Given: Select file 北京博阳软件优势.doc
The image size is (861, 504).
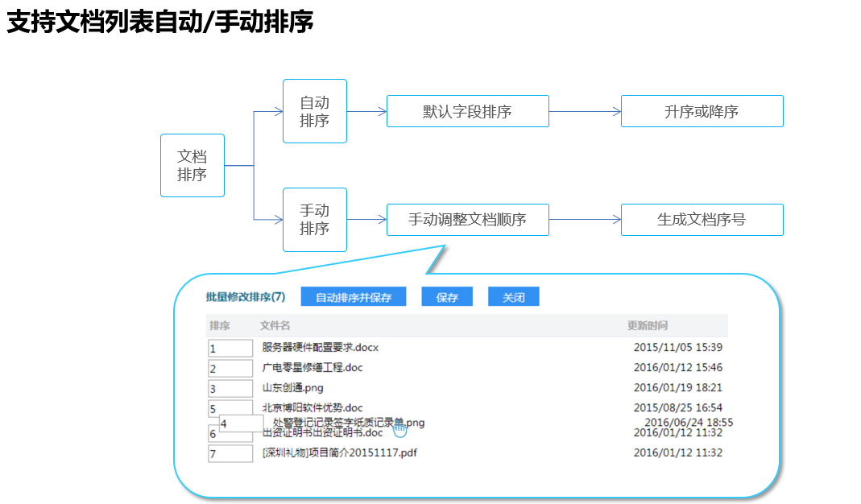Looking at the screenshot, I should [x=313, y=408].
